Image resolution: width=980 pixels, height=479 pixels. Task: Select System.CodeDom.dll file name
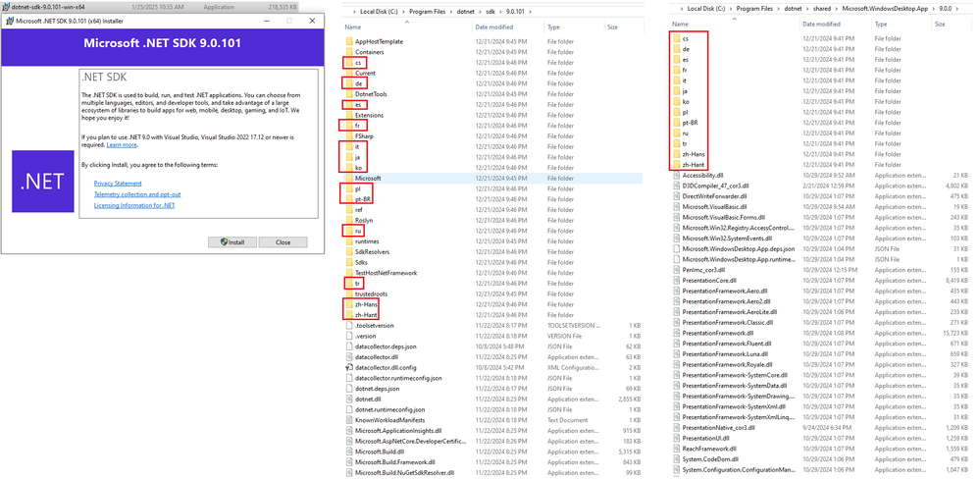coord(708,459)
